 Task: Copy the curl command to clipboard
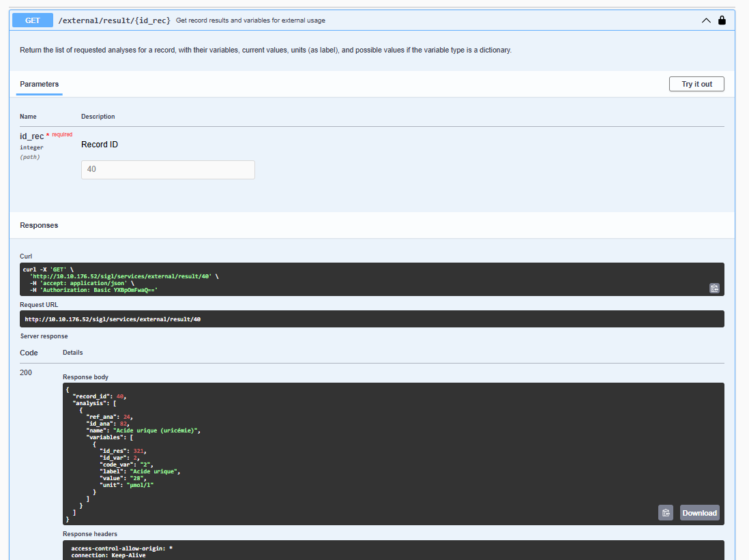tap(714, 288)
